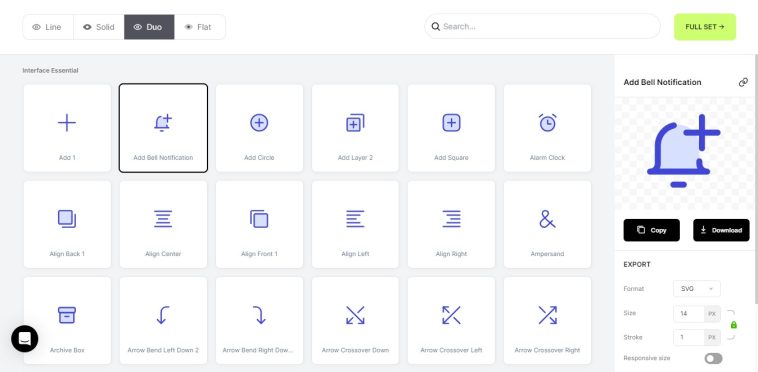The image size is (758, 372).
Task: Open the chat support widget
Action: pyautogui.click(x=25, y=339)
